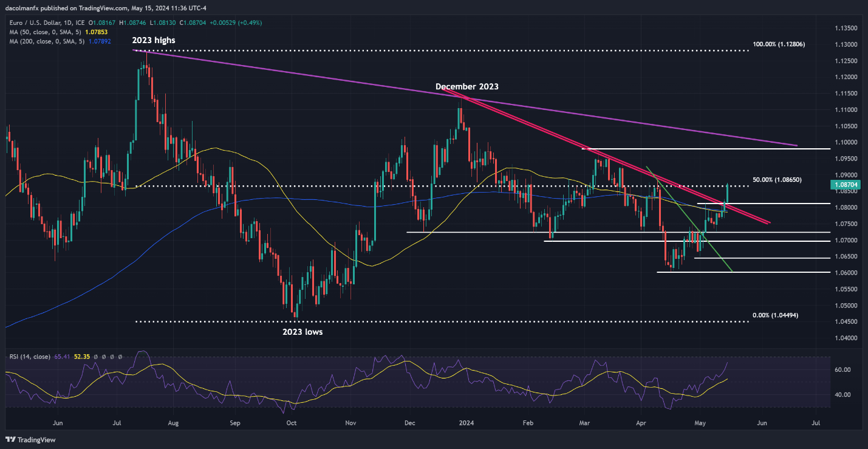This screenshot has height=449, width=868.
Task: Click the Feb time axis label
Action: 528,422
